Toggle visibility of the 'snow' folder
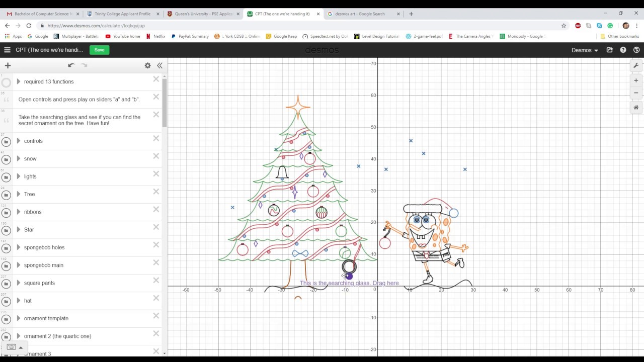Screen dimensions: 644x362 click(6, 160)
